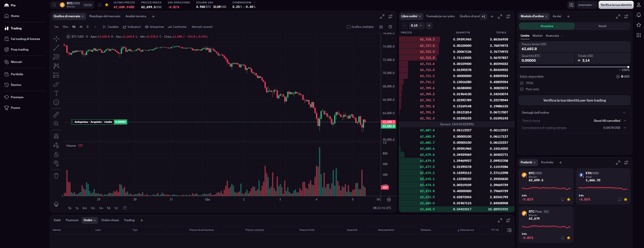The height and width of the screenshot is (248, 644).
Task: Collapse the Dettagli dell'ordine section
Action: point(624,112)
